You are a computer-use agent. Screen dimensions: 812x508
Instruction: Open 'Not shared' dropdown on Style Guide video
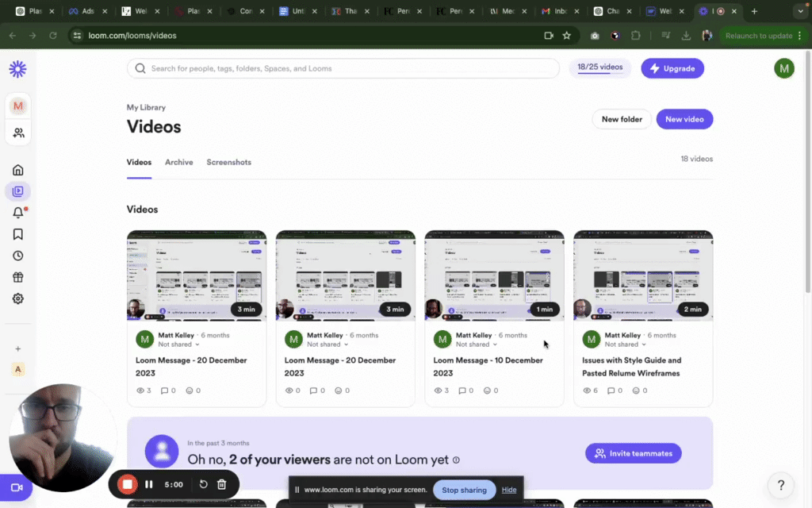point(626,344)
